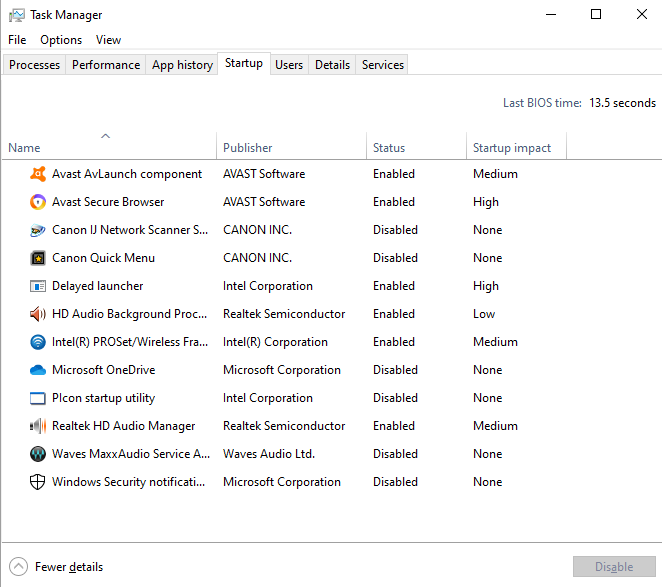662x587 pixels.
Task: Sort by the Status column header
Action: 416,146
